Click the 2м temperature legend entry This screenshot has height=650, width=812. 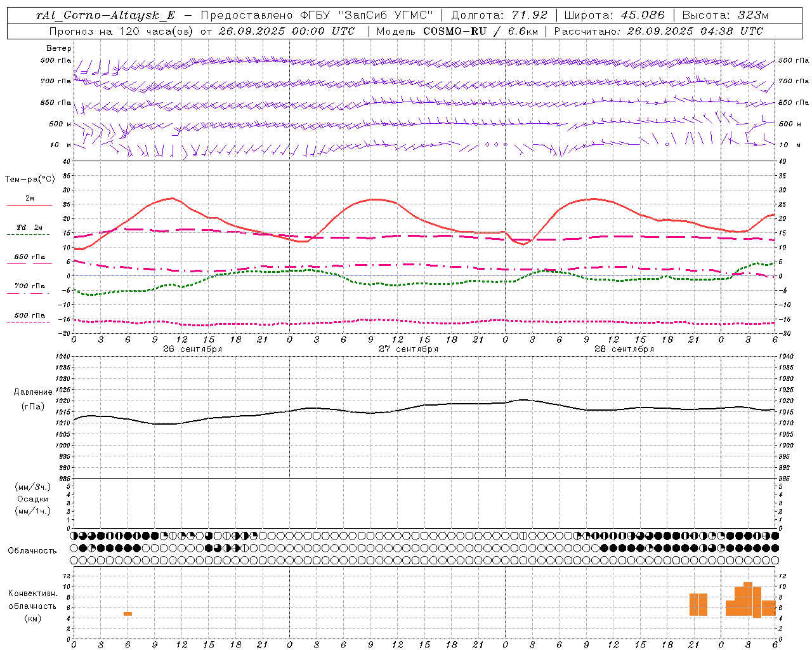(x=30, y=199)
